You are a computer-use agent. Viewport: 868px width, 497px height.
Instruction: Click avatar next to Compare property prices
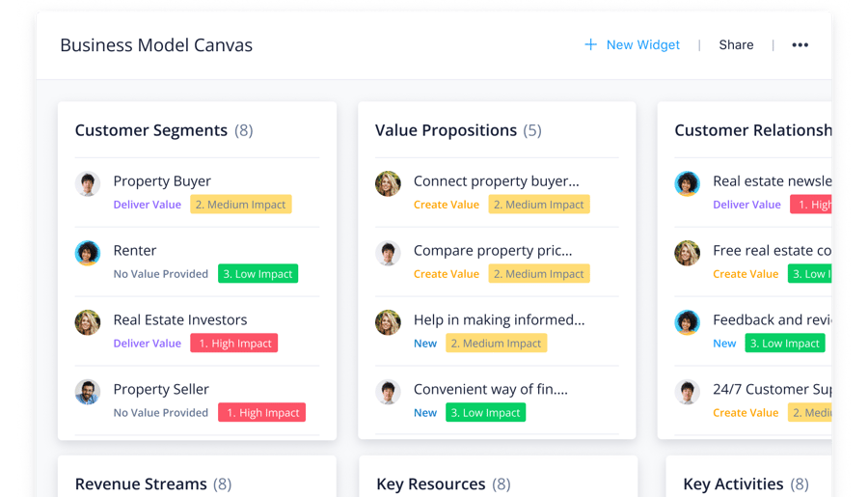tap(388, 253)
